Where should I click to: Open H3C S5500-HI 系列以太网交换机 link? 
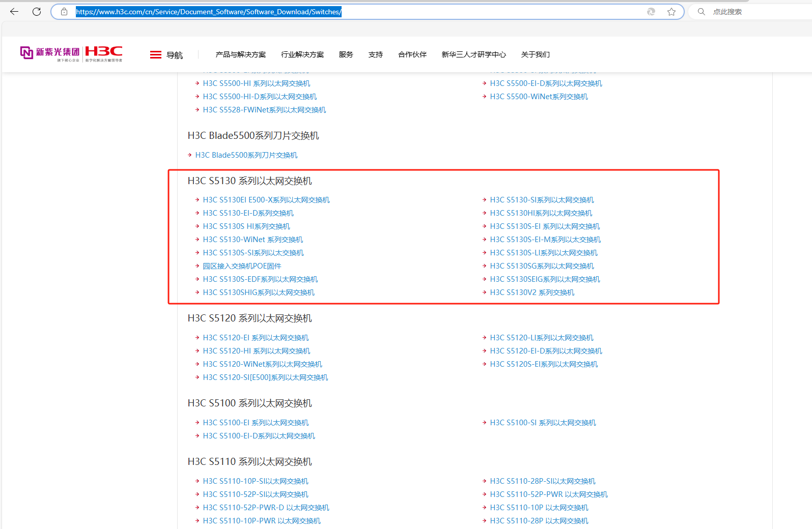[257, 83]
